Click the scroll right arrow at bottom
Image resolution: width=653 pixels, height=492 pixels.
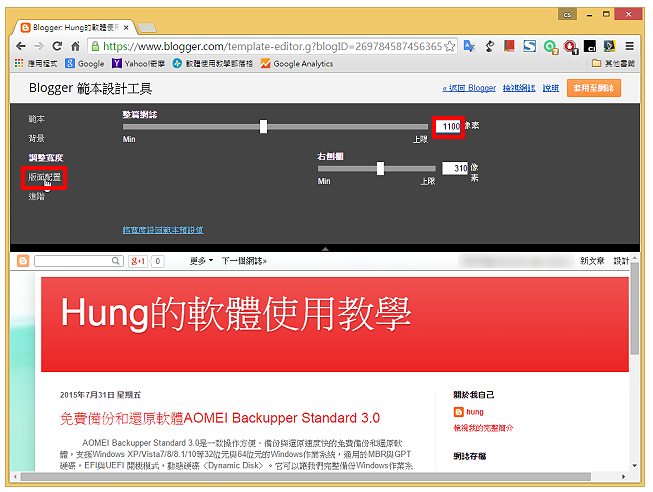click(623, 477)
